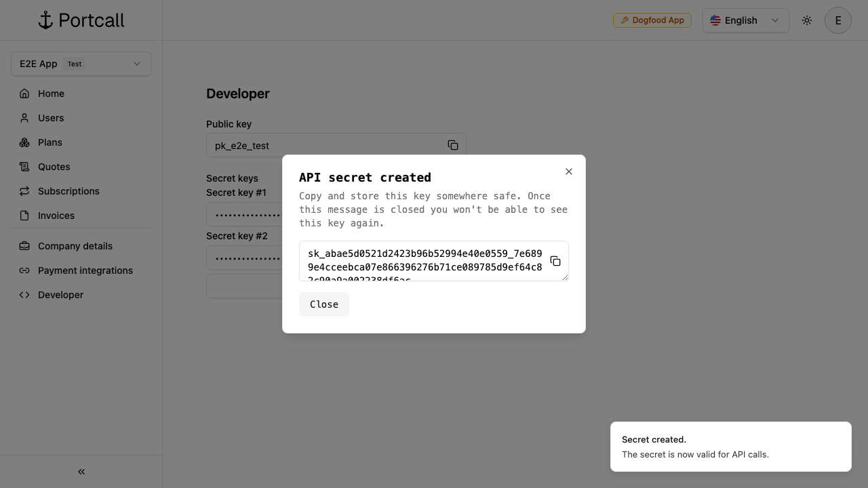Copy the public key pk_e2e_test
868x488 pixels.
[x=453, y=145]
